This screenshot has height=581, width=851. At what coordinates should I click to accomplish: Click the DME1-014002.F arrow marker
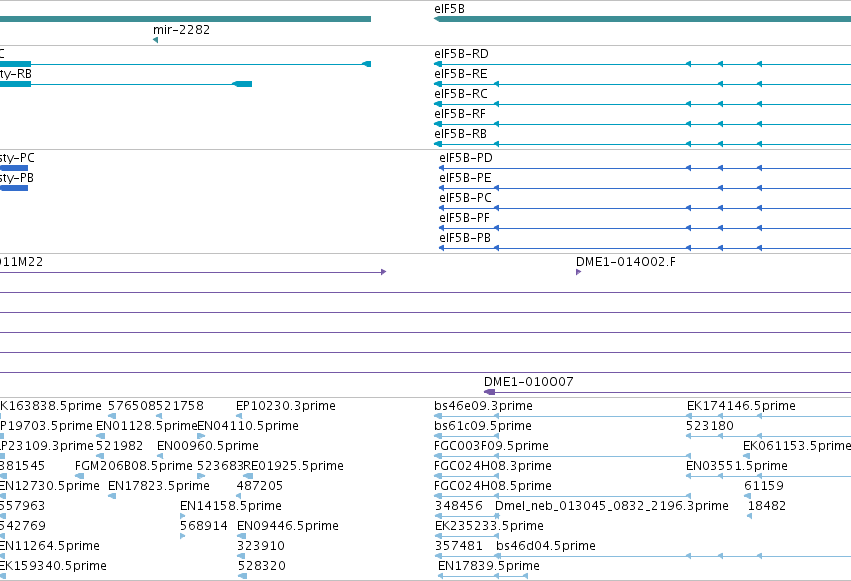579,272
